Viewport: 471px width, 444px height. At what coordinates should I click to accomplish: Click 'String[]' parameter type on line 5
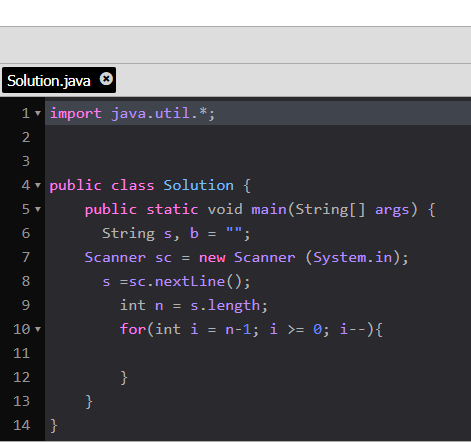point(330,209)
